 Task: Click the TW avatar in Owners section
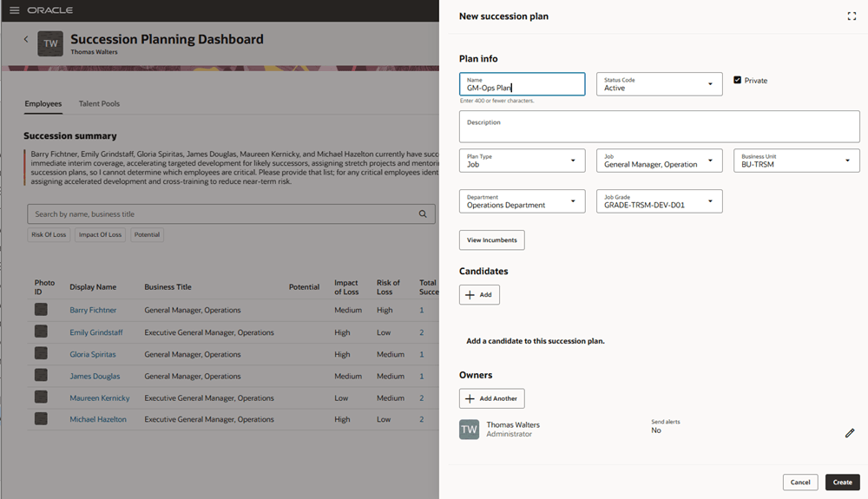(469, 430)
